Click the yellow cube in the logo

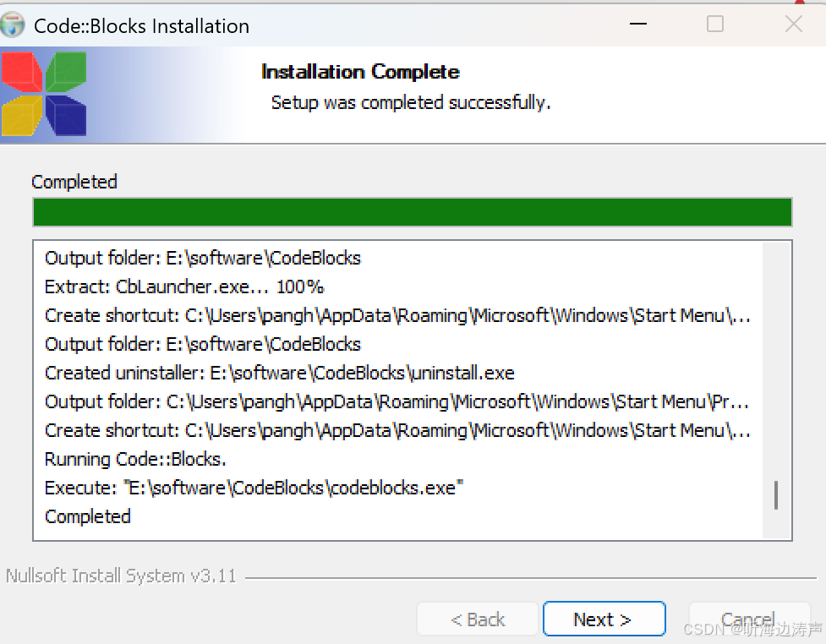pos(21,117)
